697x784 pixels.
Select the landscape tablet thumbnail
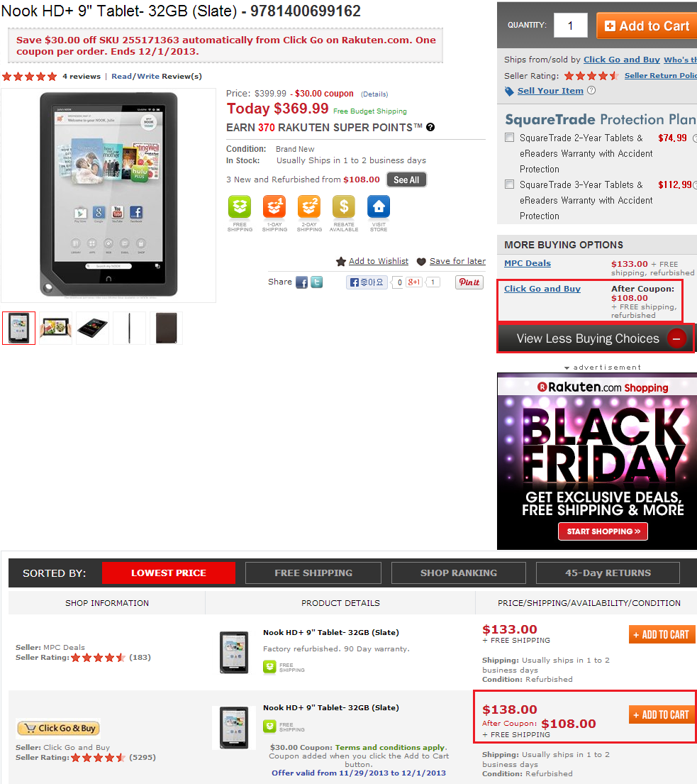tap(56, 328)
